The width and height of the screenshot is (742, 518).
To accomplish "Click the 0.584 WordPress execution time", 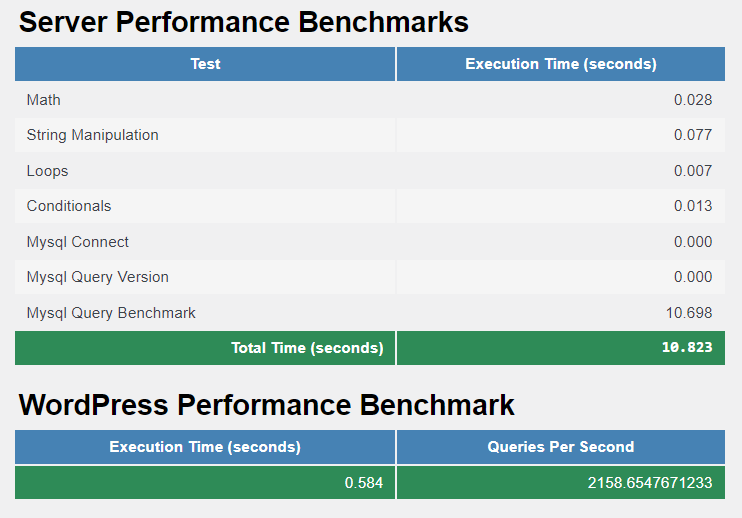I will point(363,483).
